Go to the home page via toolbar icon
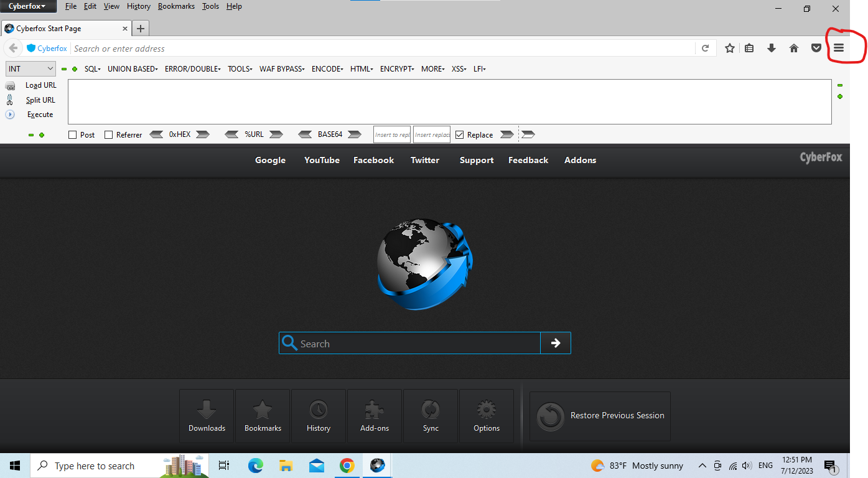The image size is (868, 478). [x=794, y=48]
